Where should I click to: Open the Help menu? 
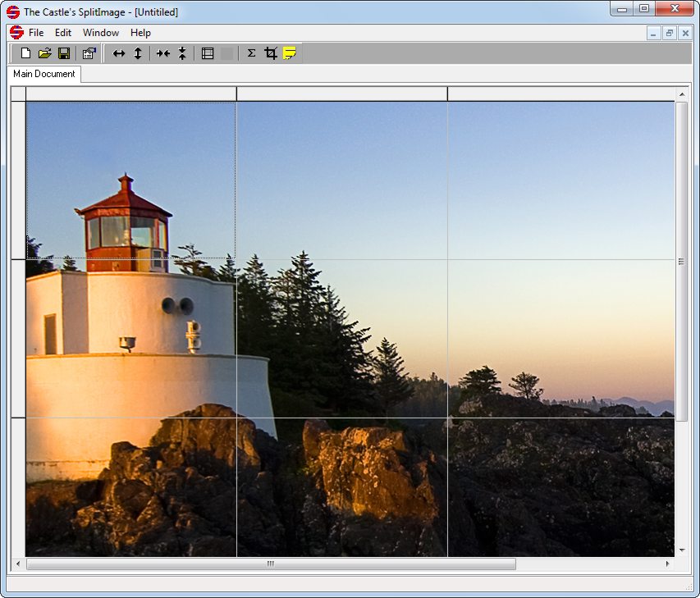coord(140,33)
